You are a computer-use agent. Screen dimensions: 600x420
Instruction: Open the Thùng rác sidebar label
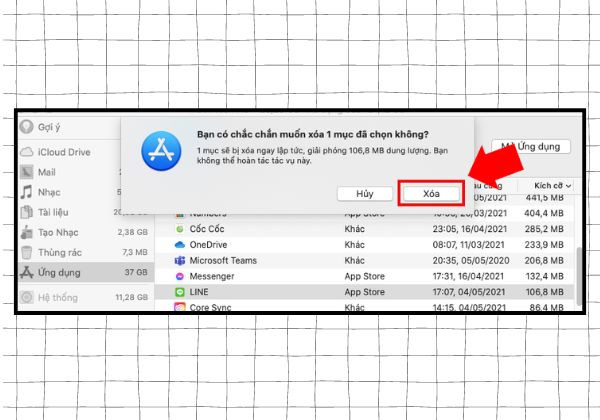pos(60,252)
